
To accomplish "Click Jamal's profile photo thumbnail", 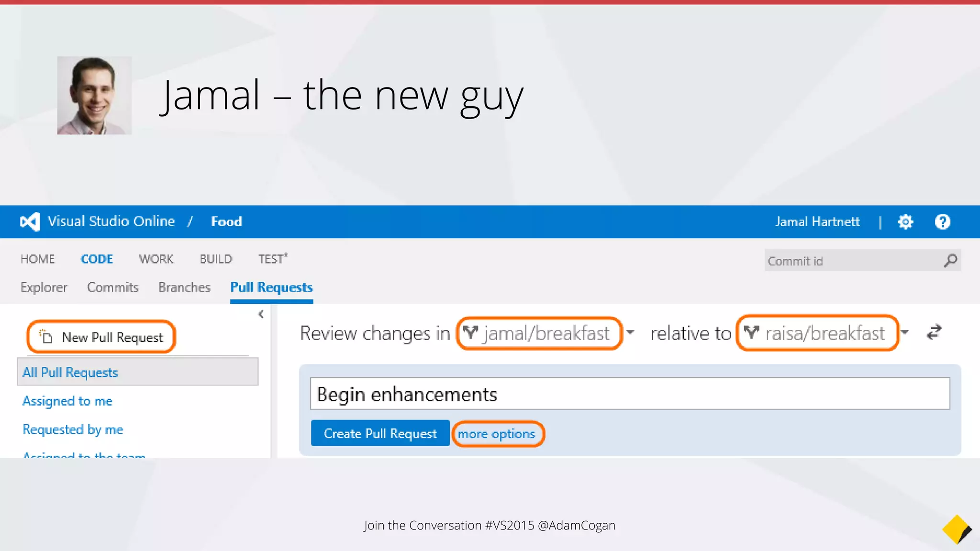I will [x=94, y=95].
